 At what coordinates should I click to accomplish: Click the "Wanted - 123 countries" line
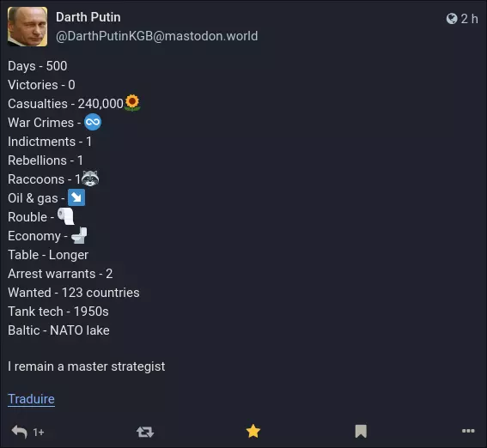point(74,293)
